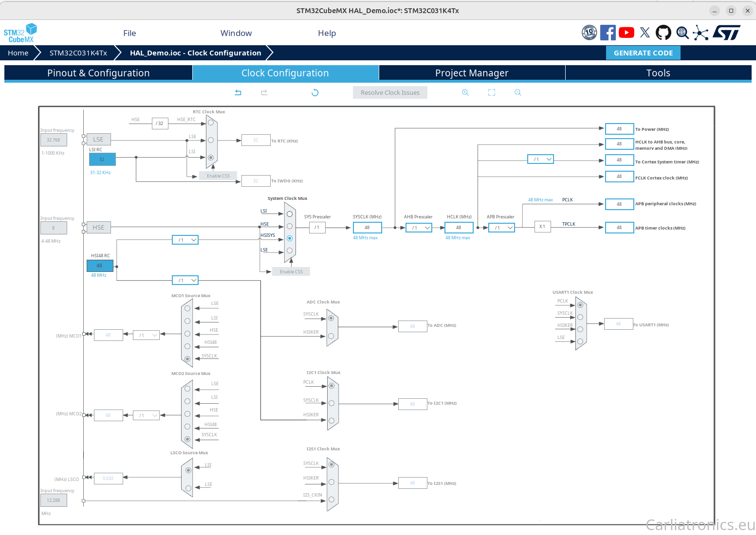Click the ST community network icon
756x535 pixels.
701,33
